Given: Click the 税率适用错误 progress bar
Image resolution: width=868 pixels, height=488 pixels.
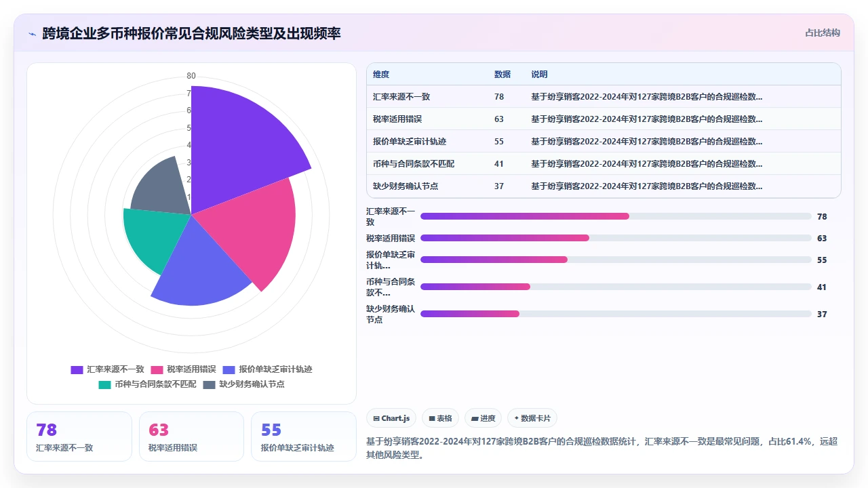Looking at the screenshot, I should pyautogui.click(x=616, y=238).
